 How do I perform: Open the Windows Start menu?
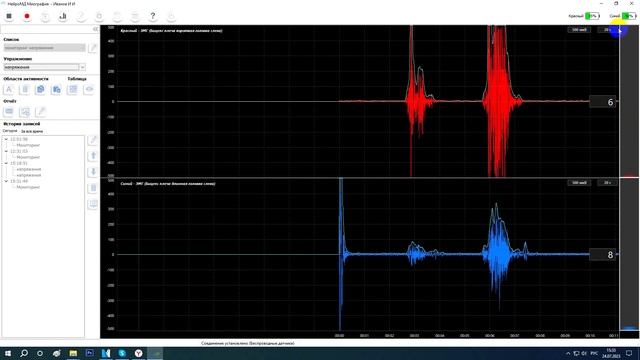pyautogui.click(x=8, y=353)
